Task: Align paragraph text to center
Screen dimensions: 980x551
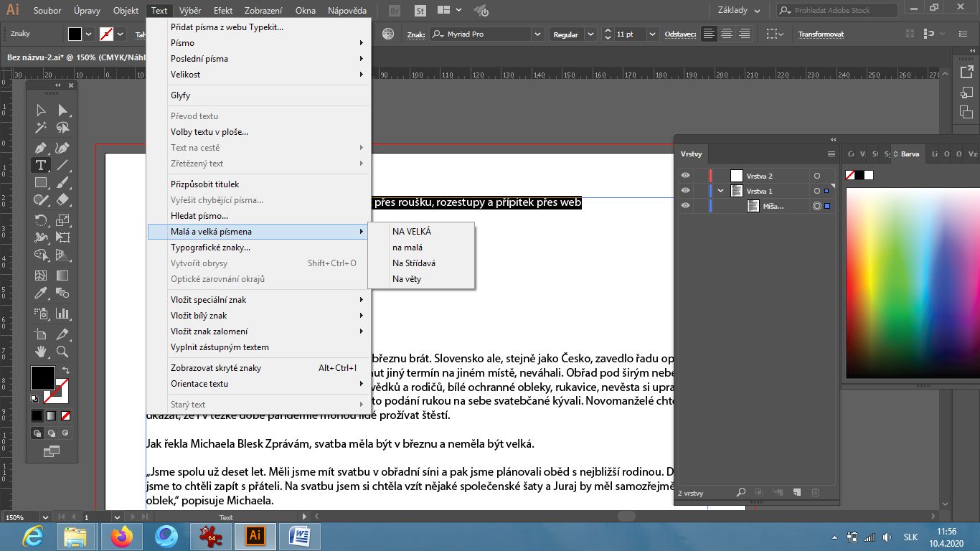Action: pos(727,34)
